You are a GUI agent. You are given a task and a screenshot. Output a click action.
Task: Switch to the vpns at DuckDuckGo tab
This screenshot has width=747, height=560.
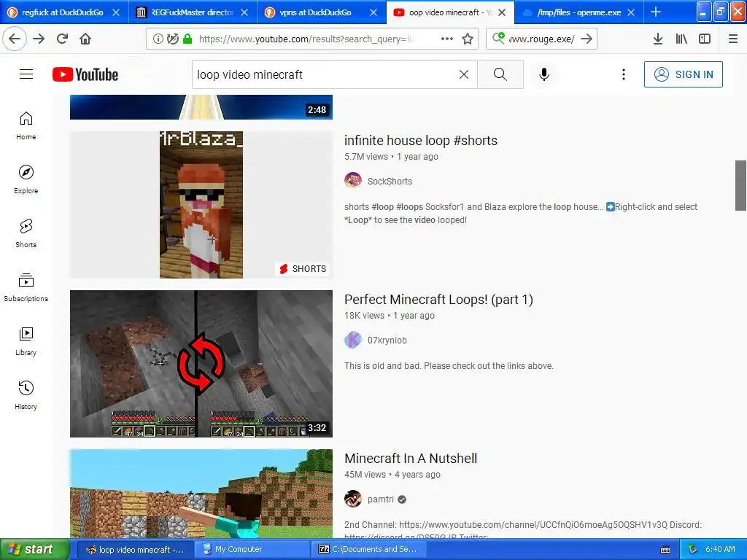pyautogui.click(x=315, y=12)
